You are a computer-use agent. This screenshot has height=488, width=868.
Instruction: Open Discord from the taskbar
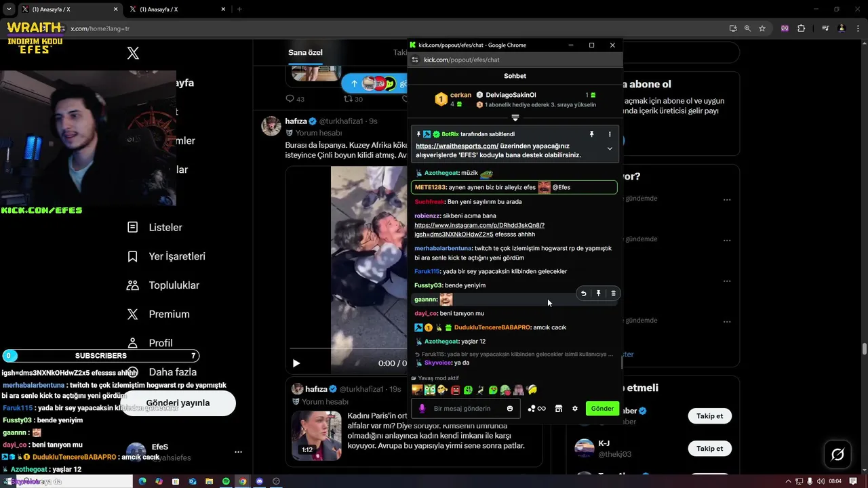pyautogui.click(x=259, y=481)
